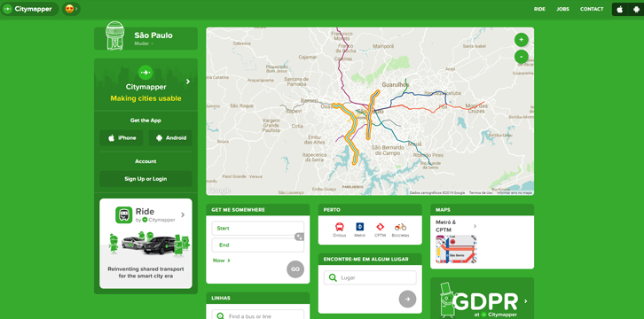The height and width of the screenshot is (319, 644).
Task: Click the Android icon in top bar
Action: (x=636, y=10)
